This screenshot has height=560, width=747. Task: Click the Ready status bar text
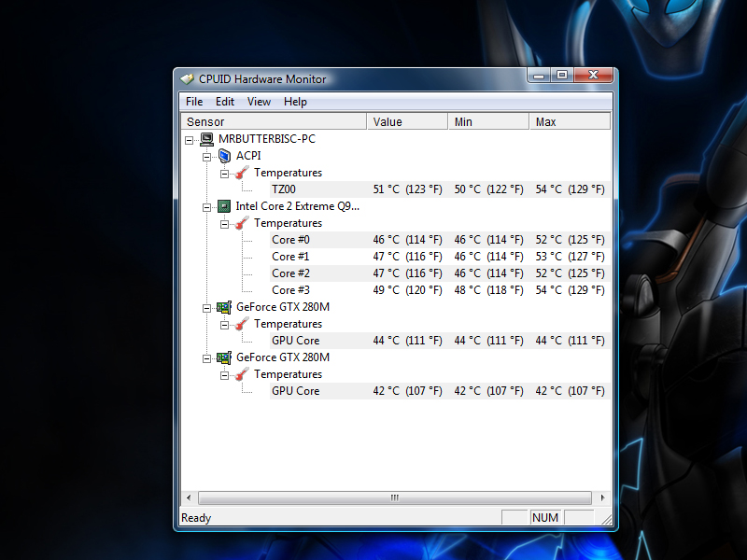click(x=196, y=518)
